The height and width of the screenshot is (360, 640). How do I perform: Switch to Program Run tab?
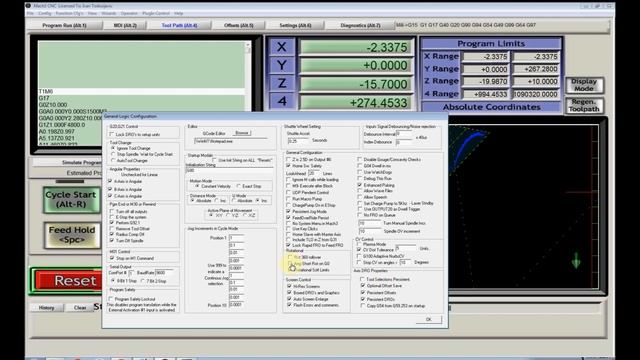pos(64,25)
